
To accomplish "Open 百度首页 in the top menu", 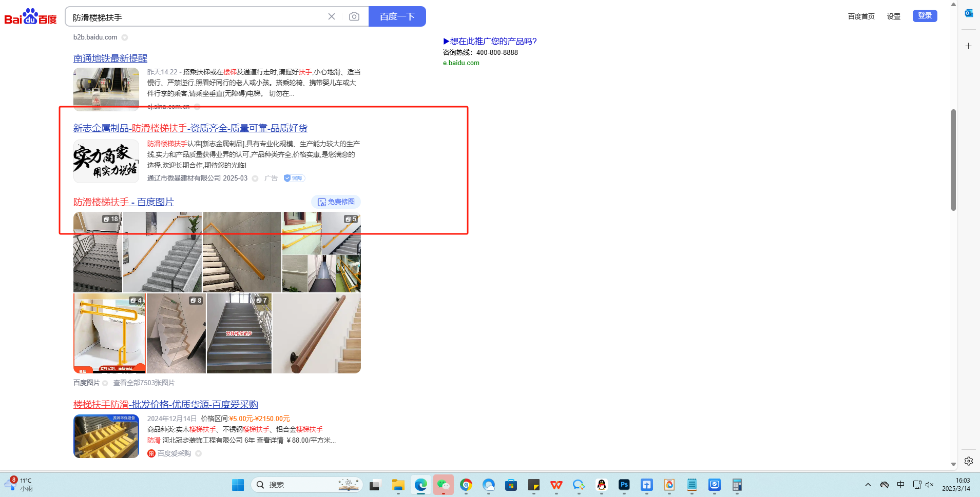I will click(861, 16).
